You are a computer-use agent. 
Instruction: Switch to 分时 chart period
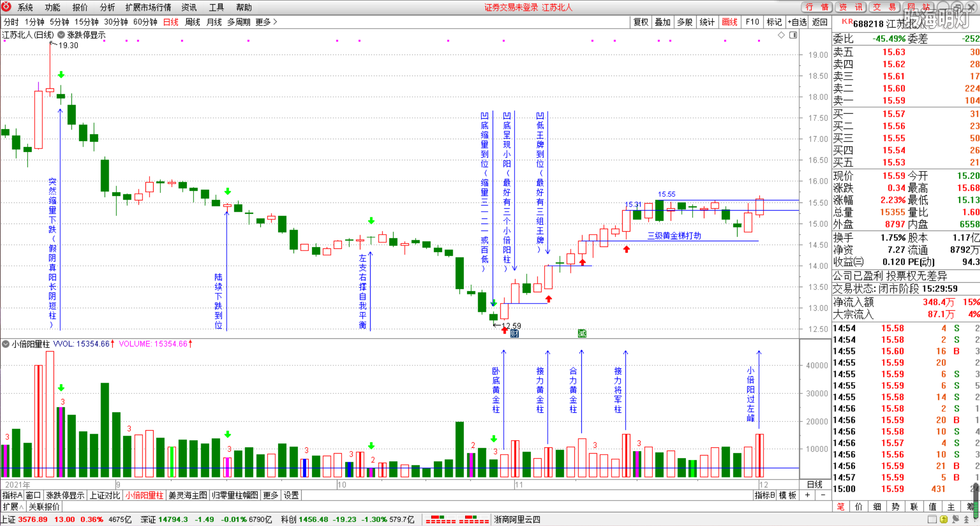pyautogui.click(x=11, y=22)
